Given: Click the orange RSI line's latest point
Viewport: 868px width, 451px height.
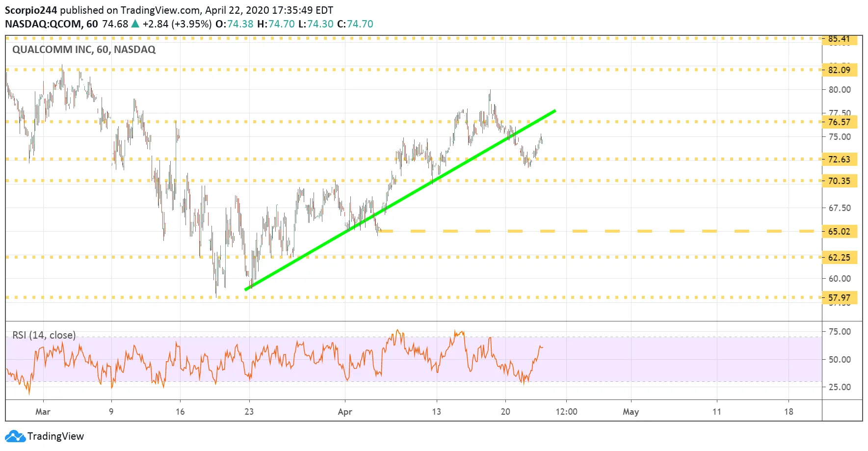Looking at the screenshot, I should click(541, 347).
